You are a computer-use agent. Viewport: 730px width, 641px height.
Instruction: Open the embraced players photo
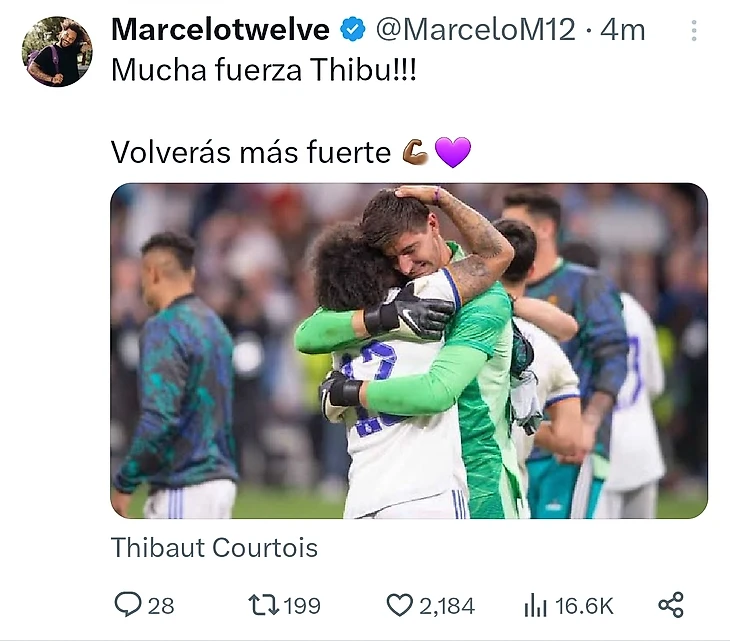pyautogui.click(x=409, y=351)
